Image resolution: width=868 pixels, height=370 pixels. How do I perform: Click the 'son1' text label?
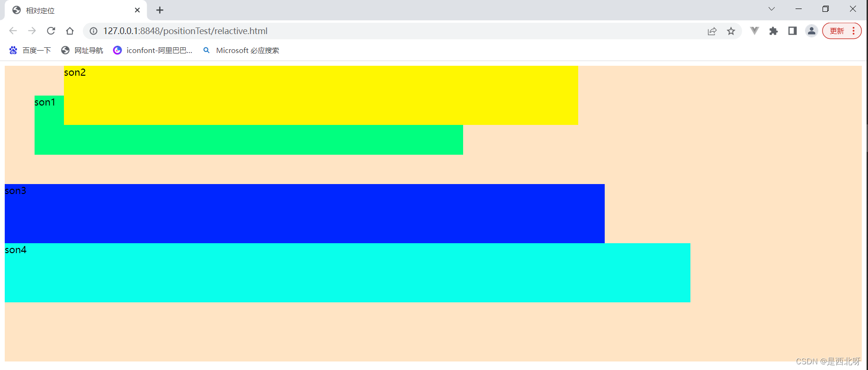point(45,102)
